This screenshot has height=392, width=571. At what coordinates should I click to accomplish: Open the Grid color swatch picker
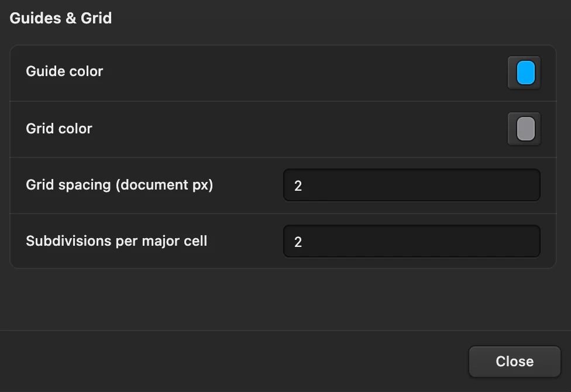click(x=524, y=129)
